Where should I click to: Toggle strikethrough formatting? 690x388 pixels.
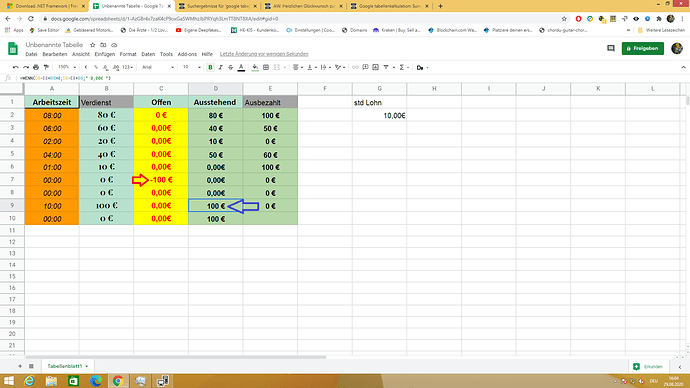[x=231, y=67]
